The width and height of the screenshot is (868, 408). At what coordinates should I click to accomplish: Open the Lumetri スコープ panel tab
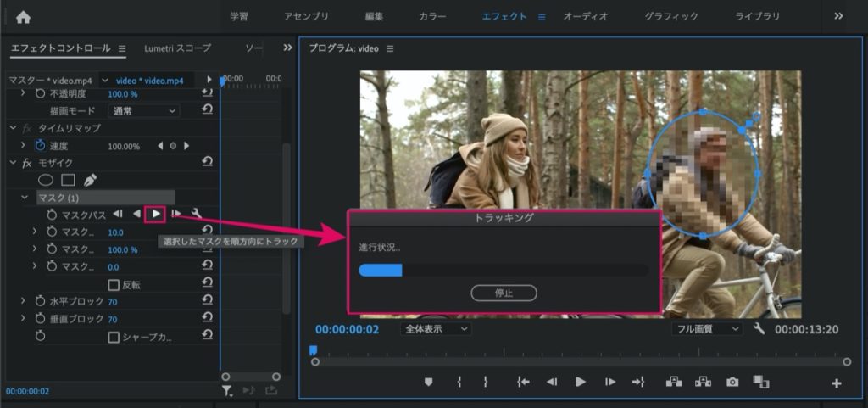[178, 48]
